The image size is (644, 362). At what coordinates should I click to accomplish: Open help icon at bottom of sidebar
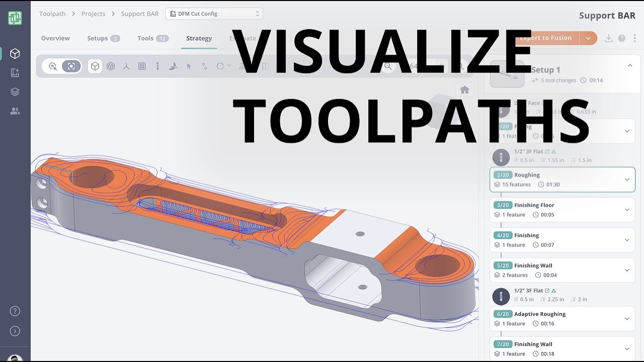coord(15,311)
